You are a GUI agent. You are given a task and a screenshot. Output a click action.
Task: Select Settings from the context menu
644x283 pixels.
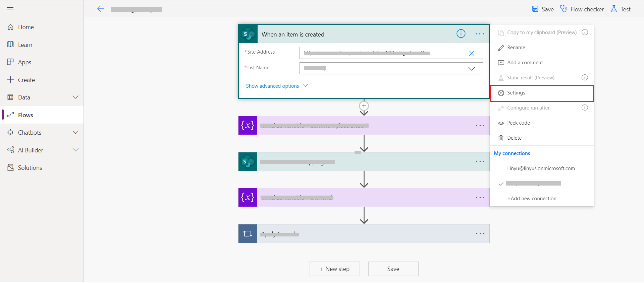point(516,93)
